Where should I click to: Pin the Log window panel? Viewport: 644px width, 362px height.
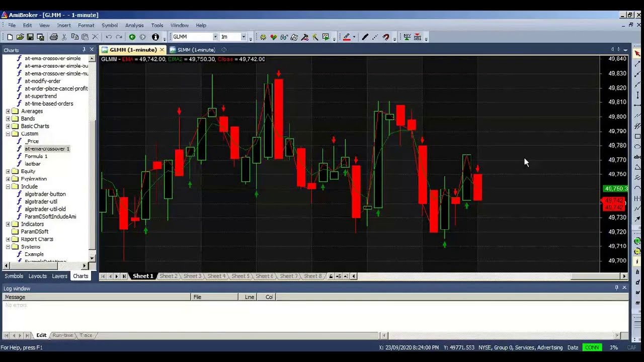point(616,288)
